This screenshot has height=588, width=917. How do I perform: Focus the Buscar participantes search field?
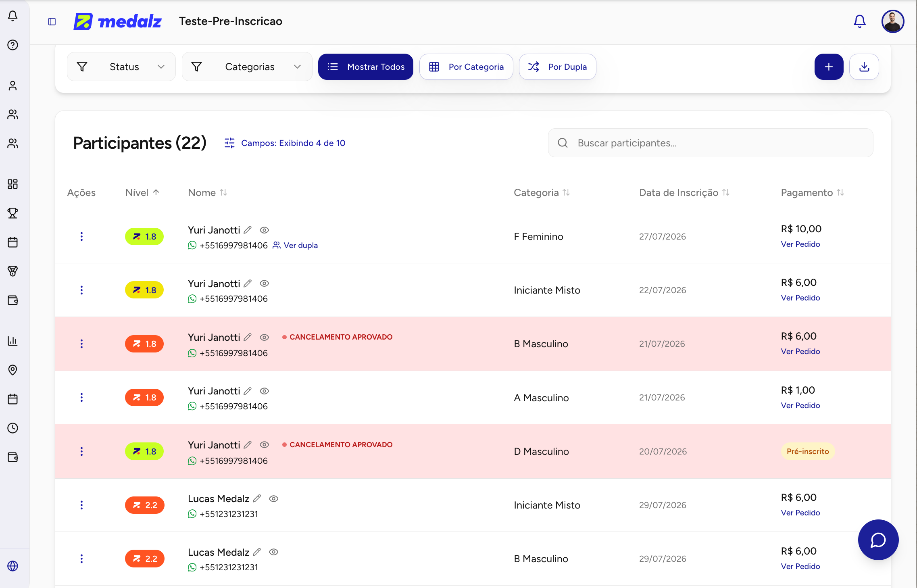click(711, 143)
